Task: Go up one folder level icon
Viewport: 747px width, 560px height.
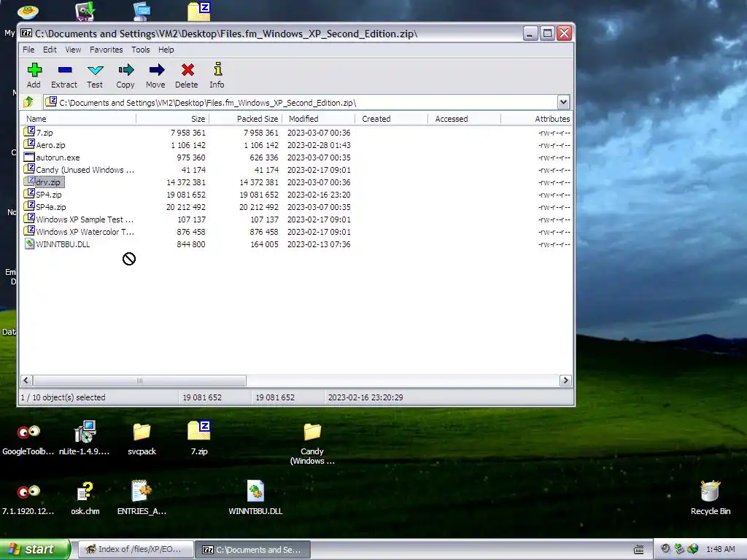Action: (28, 101)
